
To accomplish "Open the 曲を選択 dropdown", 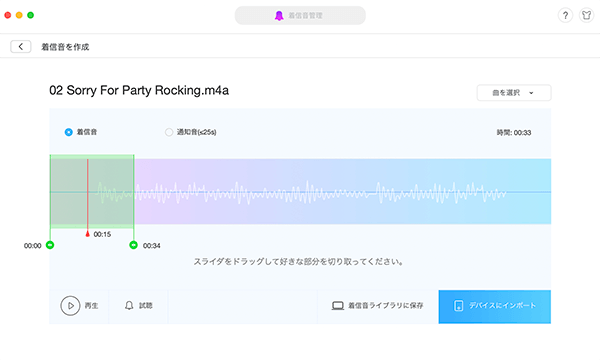I will 514,93.
